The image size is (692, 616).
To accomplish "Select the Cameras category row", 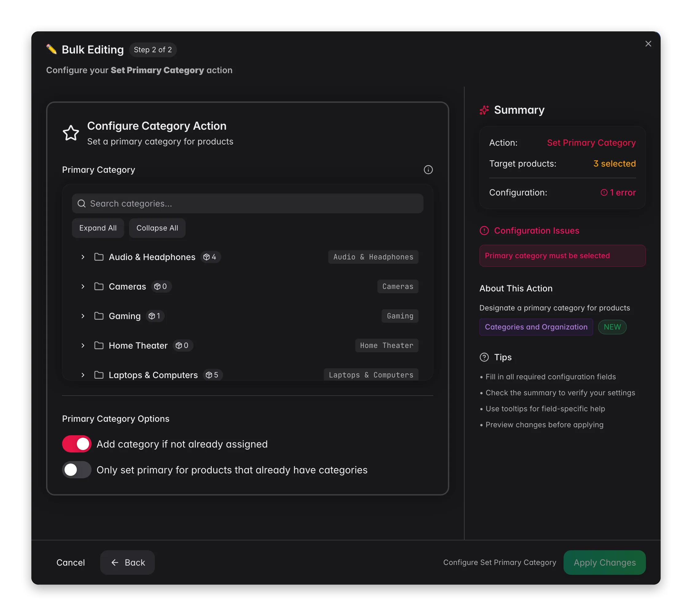I will (x=247, y=286).
